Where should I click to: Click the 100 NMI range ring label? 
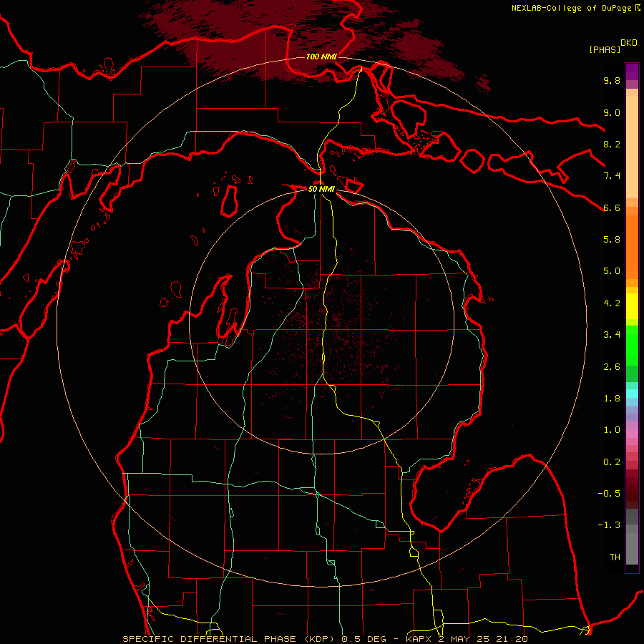tap(321, 57)
